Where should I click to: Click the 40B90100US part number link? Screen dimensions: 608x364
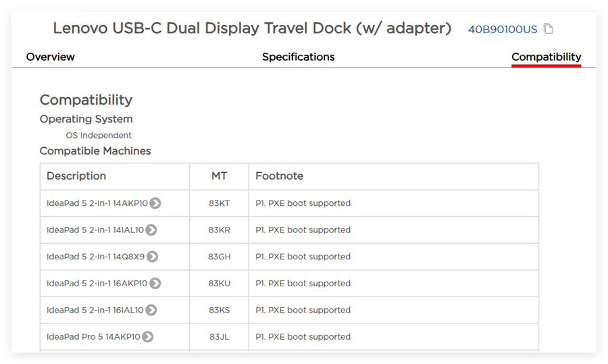click(503, 29)
